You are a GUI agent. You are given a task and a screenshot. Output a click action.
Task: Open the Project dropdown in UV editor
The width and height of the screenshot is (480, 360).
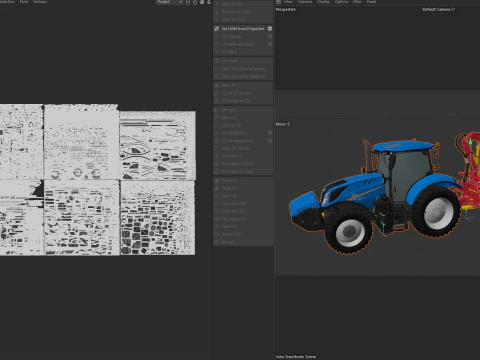(x=170, y=2)
